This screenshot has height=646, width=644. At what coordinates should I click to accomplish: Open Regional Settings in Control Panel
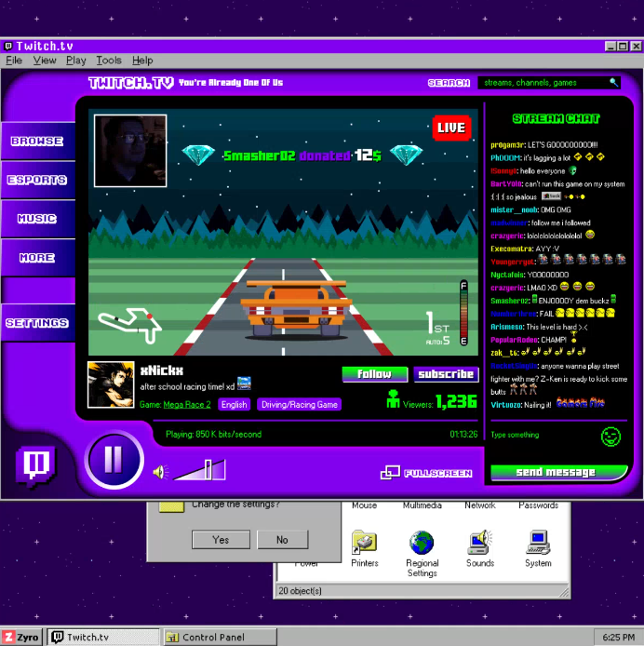422,553
